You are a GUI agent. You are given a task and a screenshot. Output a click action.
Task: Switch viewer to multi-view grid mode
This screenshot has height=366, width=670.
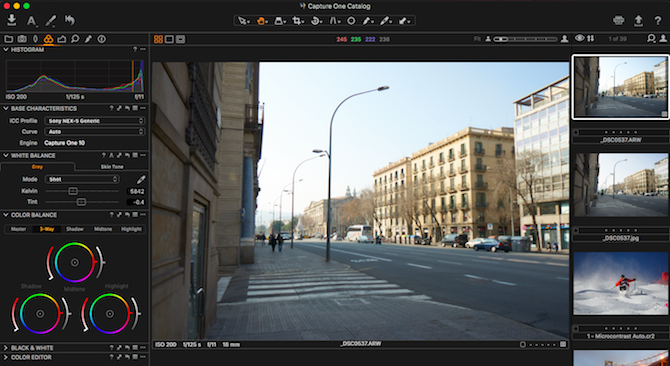[x=158, y=39]
